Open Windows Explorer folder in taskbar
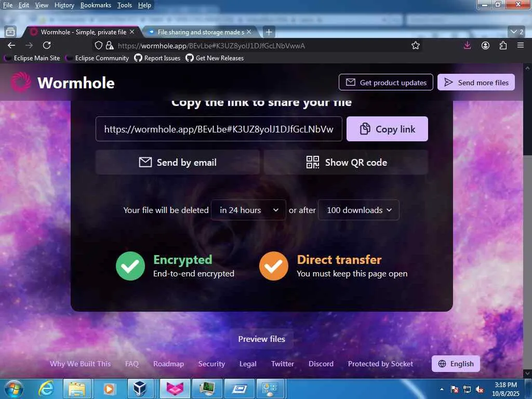This screenshot has height=399, width=532. pyautogui.click(x=77, y=389)
